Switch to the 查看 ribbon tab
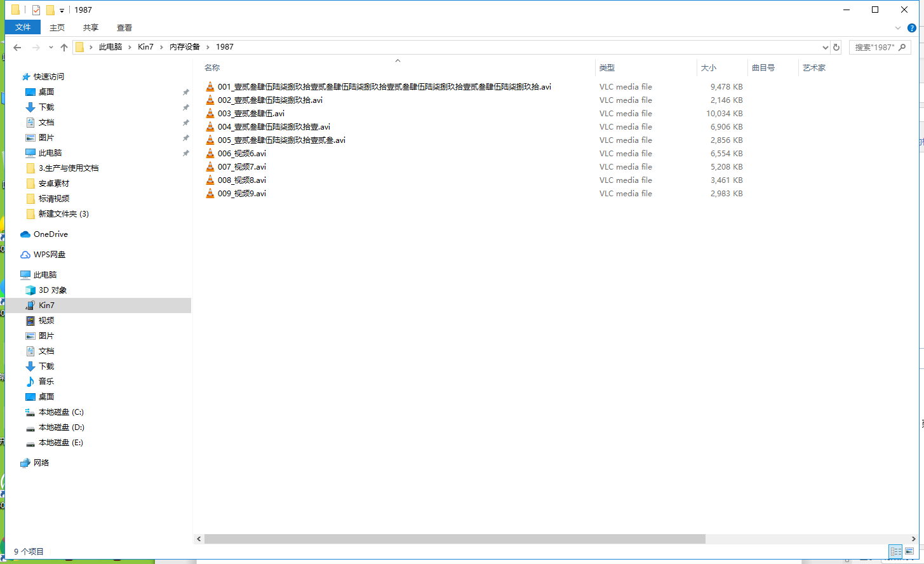The width and height of the screenshot is (924, 564). 124,28
